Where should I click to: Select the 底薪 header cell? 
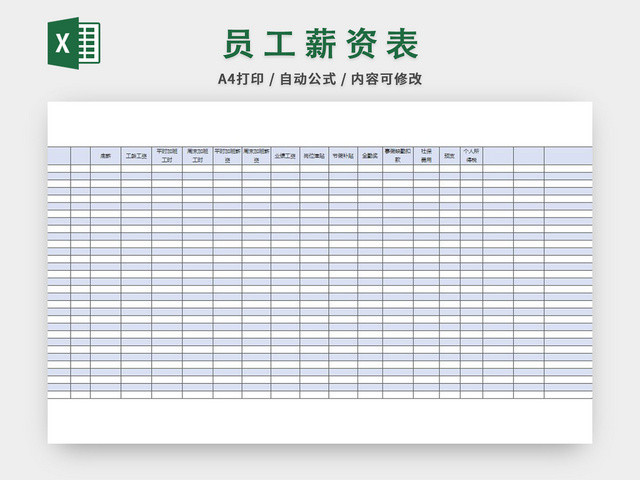[106, 156]
